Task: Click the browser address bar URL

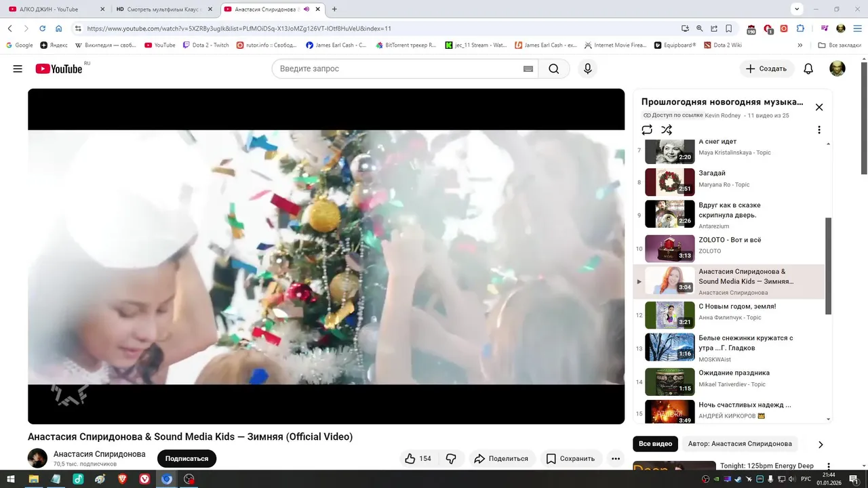Action: (239, 28)
